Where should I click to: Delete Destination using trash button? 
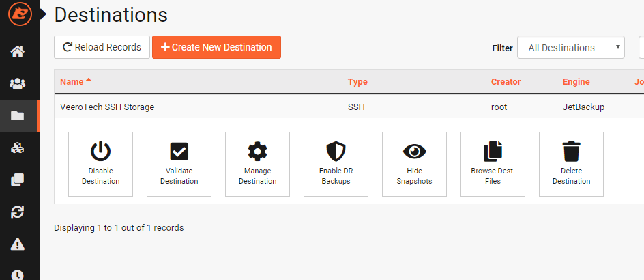[571, 165]
